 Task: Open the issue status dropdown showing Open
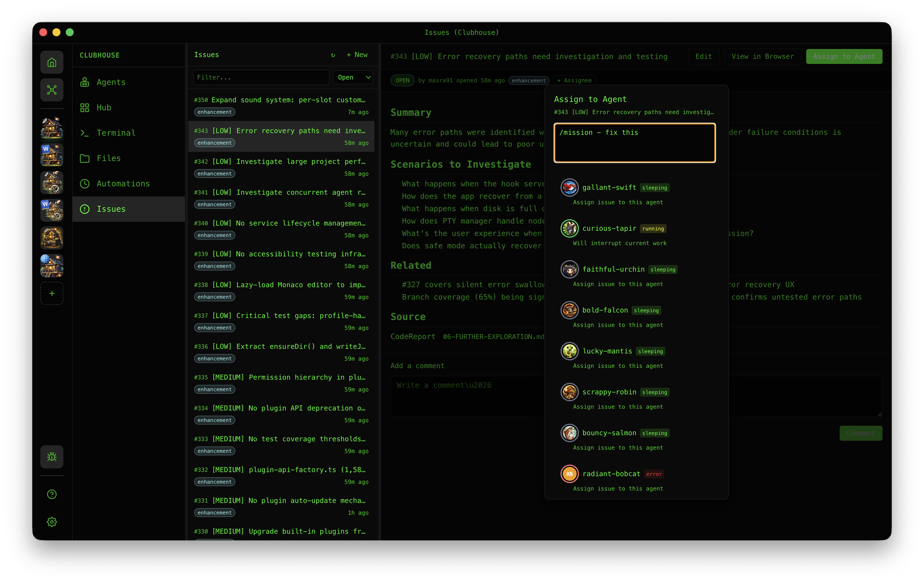tap(352, 77)
